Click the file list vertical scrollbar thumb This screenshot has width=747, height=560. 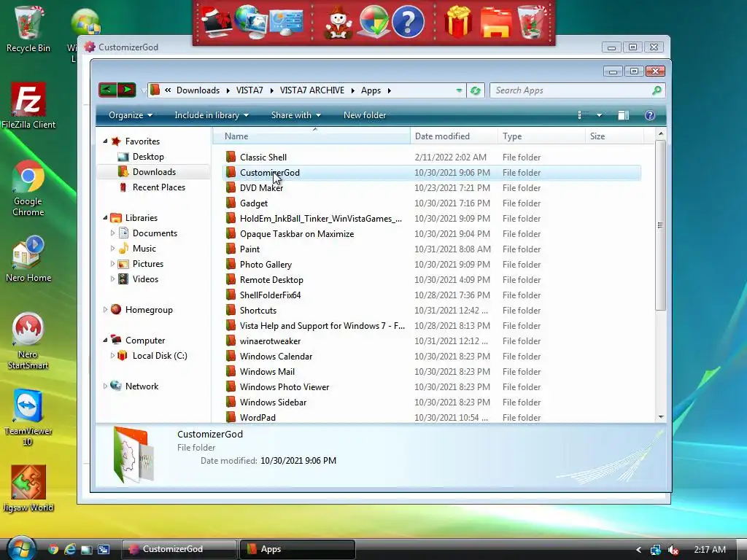click(x=660, y=225)
